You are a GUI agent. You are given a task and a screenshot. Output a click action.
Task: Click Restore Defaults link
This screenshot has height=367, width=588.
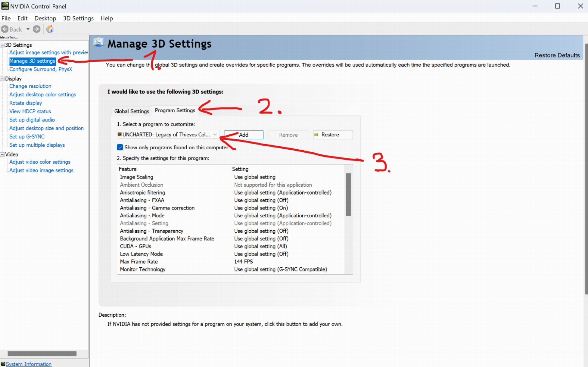tap(557, 55)
